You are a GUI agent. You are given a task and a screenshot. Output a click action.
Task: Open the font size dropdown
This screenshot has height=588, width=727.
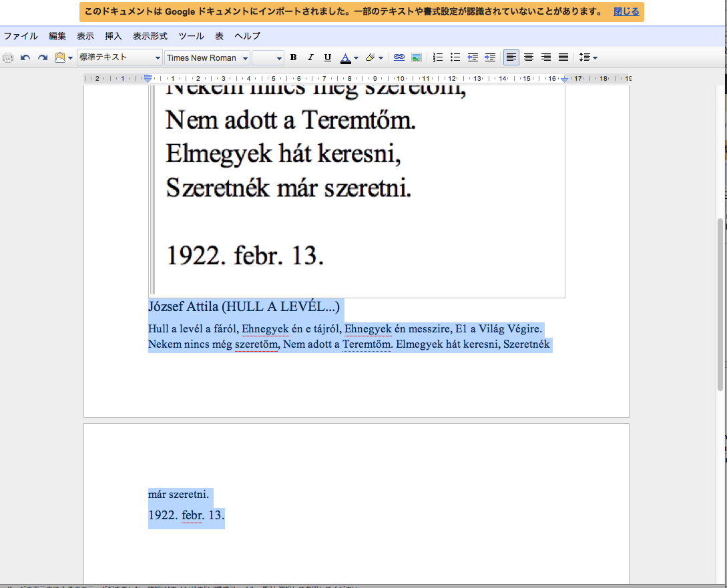point(268,58)
